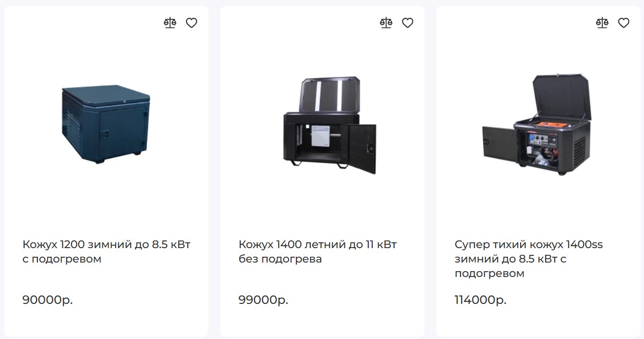The image size is (644, 339).
Task: Open the blue Кожух 1200 product image
Action: point(106,124)
